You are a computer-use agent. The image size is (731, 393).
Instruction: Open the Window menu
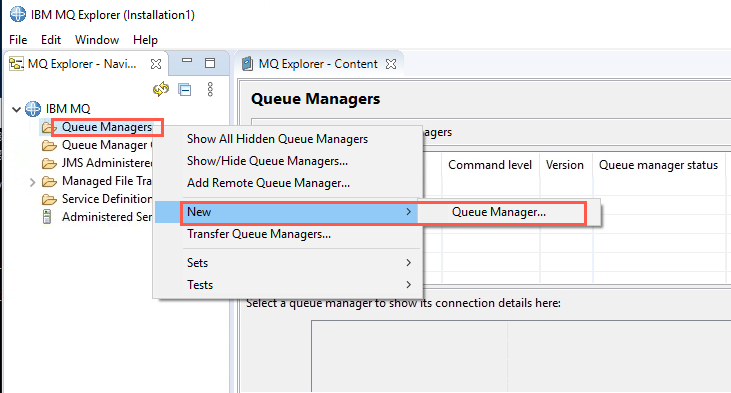[97, 40]
